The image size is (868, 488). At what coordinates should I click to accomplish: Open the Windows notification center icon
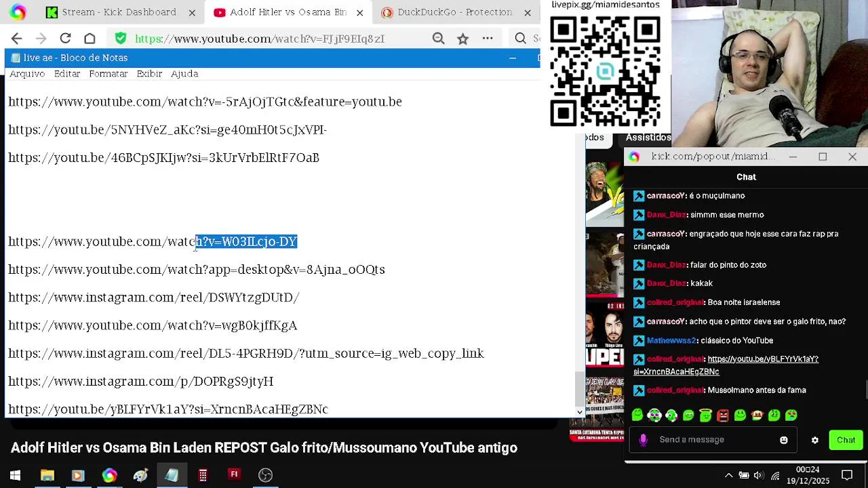(x=847, y=475)
